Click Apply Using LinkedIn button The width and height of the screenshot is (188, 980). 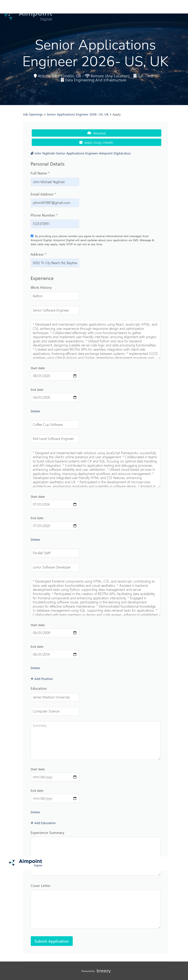[x=96, y=142]
